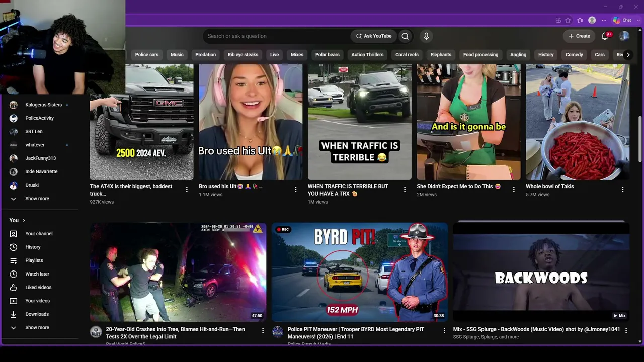Click the page's vertical scrollbar
Screen dimensions: 644x362
click(640, 139)
